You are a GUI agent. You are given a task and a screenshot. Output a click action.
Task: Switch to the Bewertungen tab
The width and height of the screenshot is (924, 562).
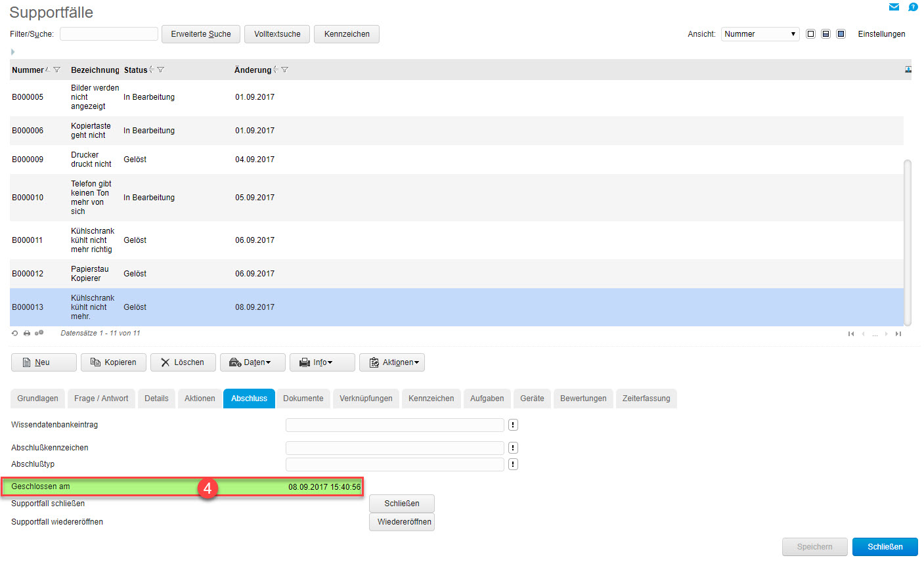583,399
